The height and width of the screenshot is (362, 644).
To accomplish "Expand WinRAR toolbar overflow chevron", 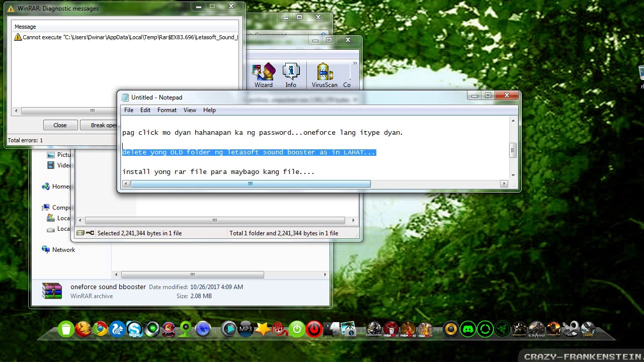I will point(355,63).
